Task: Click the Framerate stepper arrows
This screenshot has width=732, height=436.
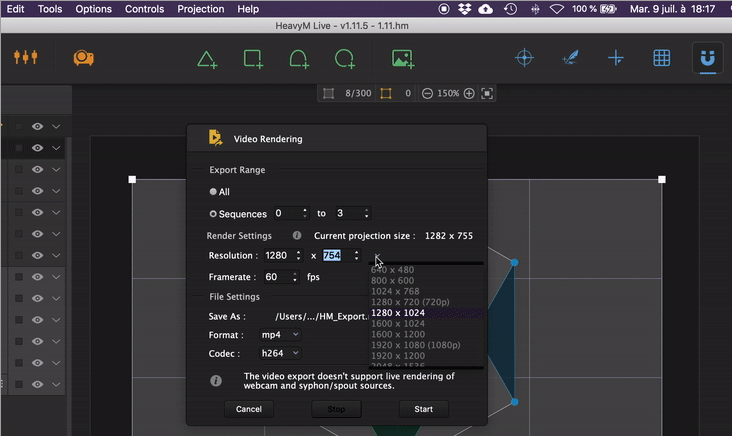Action: [x=295, y=277]
